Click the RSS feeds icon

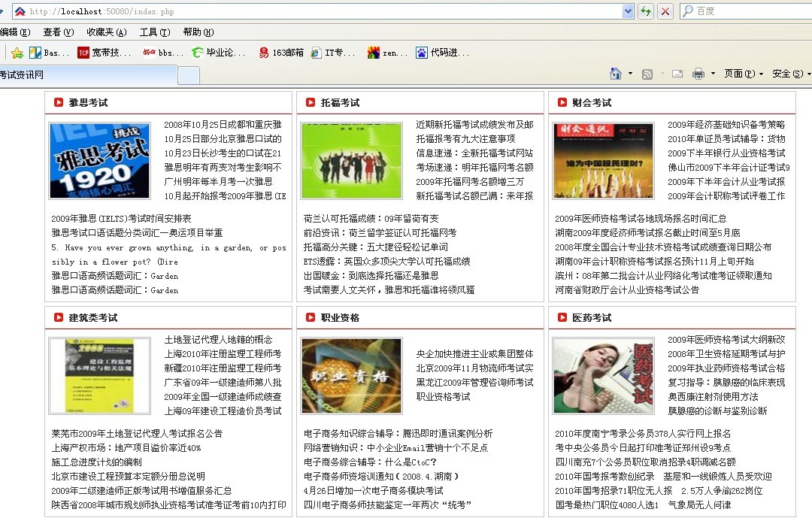[647, 74]
